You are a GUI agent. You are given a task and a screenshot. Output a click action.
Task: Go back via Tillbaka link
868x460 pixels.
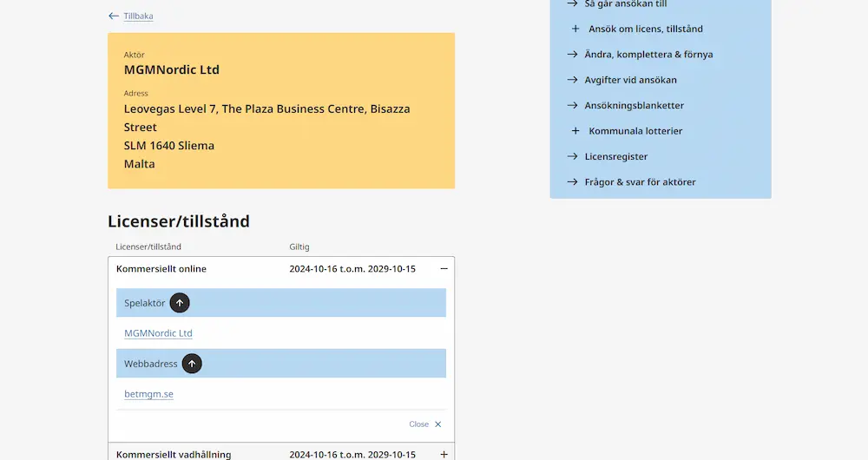(x=138, y=16)
